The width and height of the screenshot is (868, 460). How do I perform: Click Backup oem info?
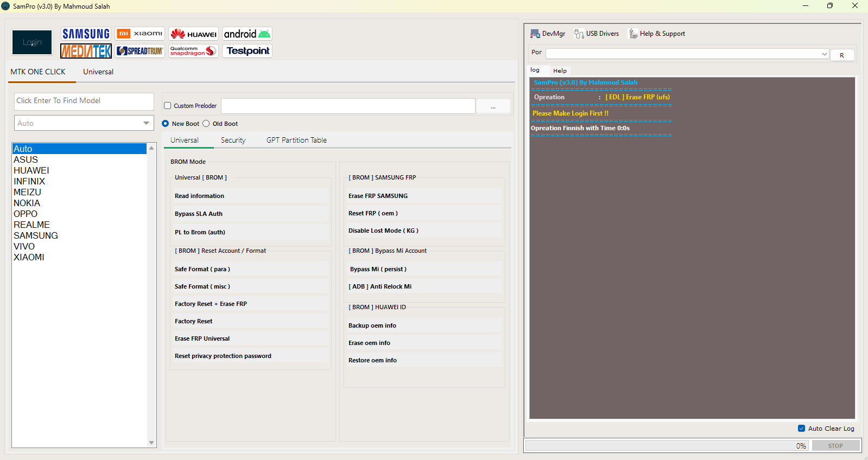tap(425, 325)
